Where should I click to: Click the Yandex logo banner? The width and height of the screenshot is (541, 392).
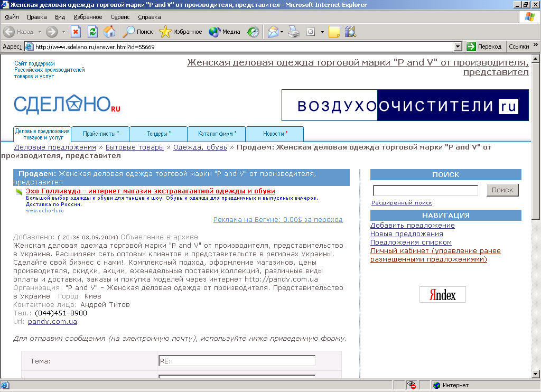click(x=442, y=295)
